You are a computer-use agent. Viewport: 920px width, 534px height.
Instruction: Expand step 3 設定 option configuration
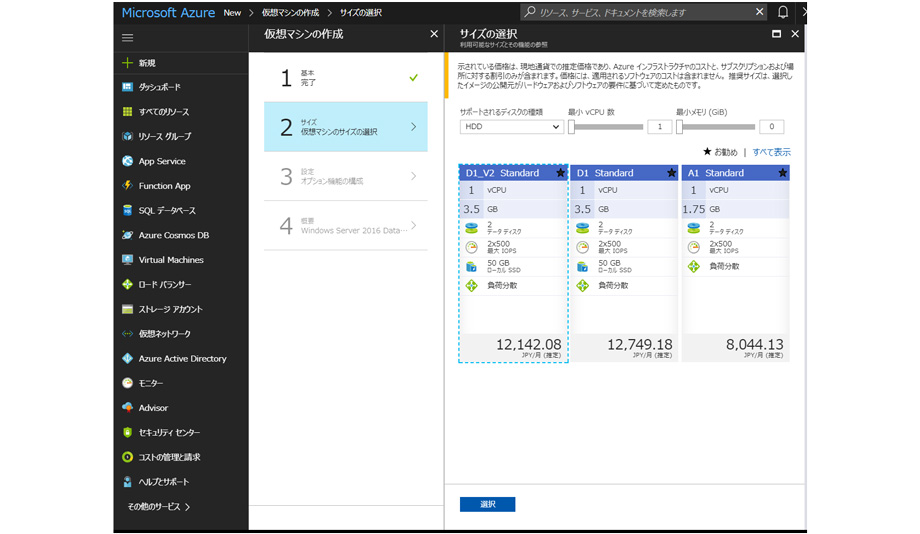[345, 177]
